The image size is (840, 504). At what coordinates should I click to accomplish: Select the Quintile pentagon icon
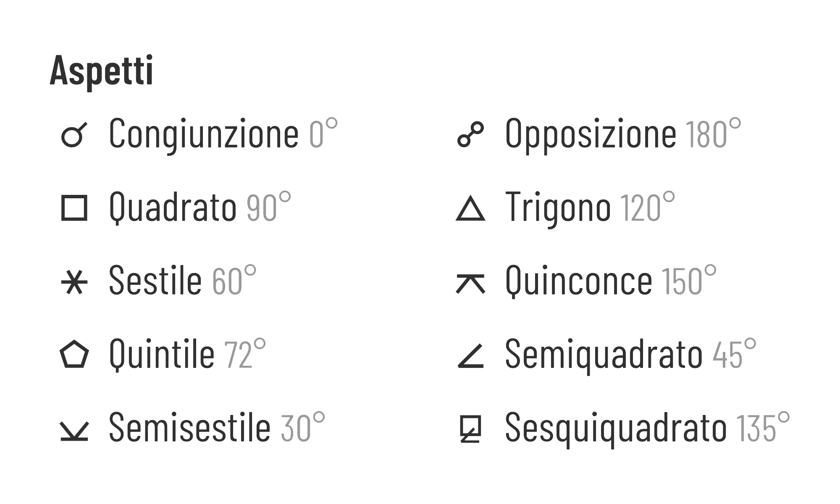[x=74, y=354]
